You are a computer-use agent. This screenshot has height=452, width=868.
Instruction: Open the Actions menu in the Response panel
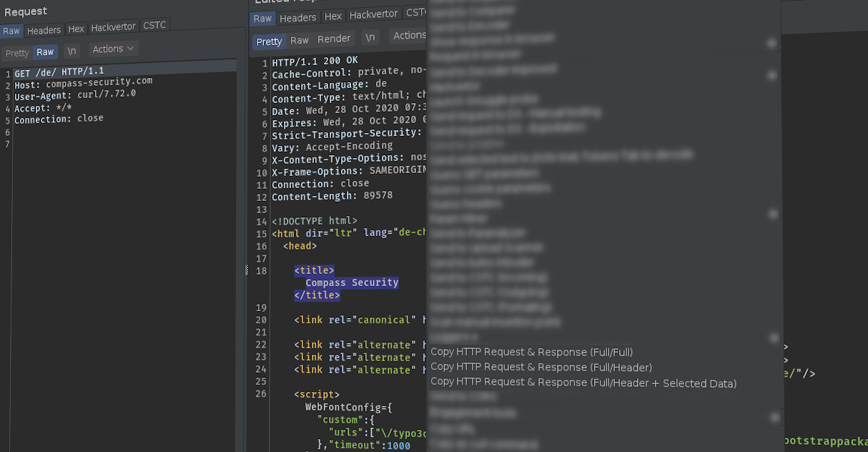[408, 35]
